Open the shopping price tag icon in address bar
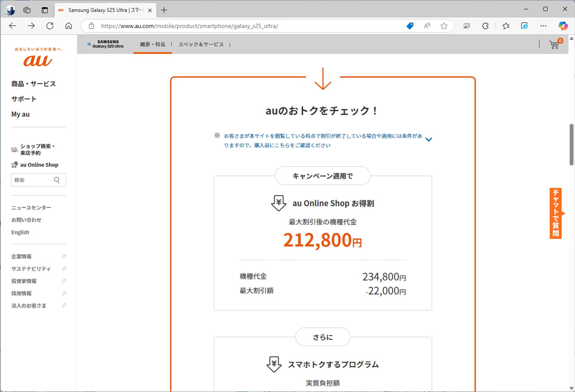Screen dimensions: 575x392 click(x=410, y=26)
